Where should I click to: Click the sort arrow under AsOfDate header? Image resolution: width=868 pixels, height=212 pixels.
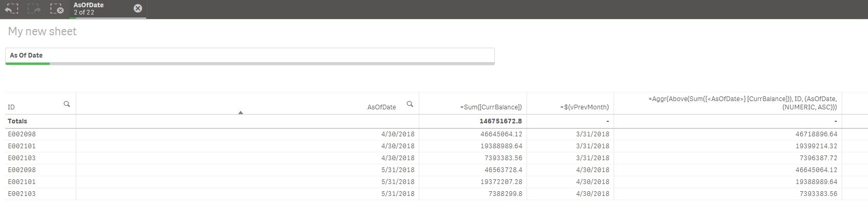[240, 112]
